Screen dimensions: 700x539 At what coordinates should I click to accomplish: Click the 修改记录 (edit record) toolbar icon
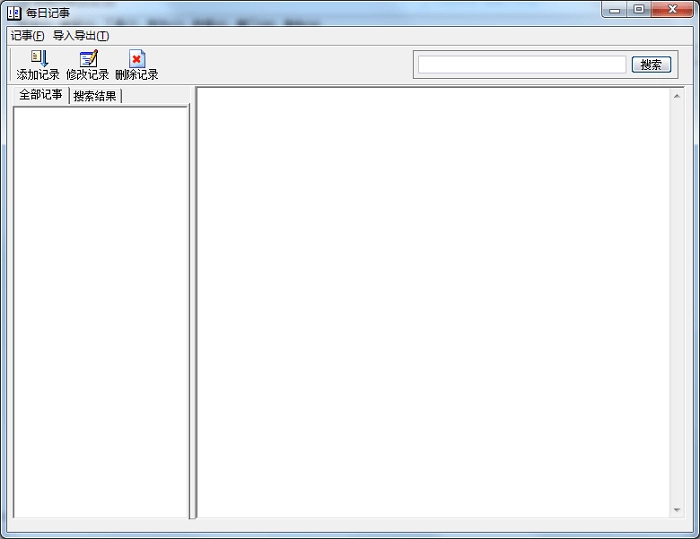click(x=88, y=60)
